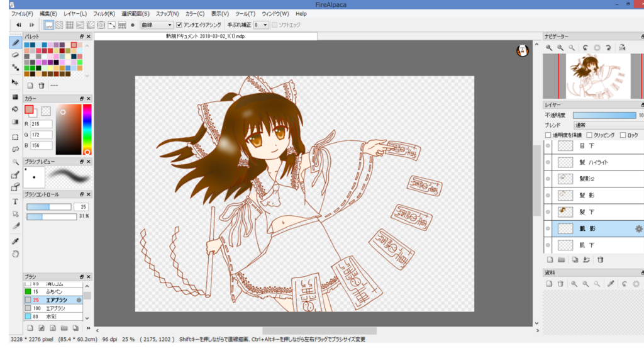Image resolution: width=644 pixels, height=358 pixels.
Task: Rotate view left in Navigator
Action: coord(586,48)
